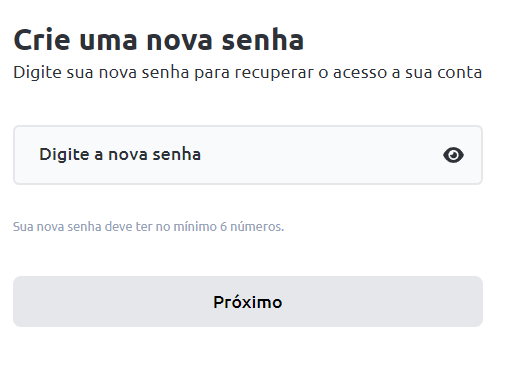This screenshot has height=374, width=511.
Task: Select the 'Crie uma nova senha' heading
Action: pos(159,40)
